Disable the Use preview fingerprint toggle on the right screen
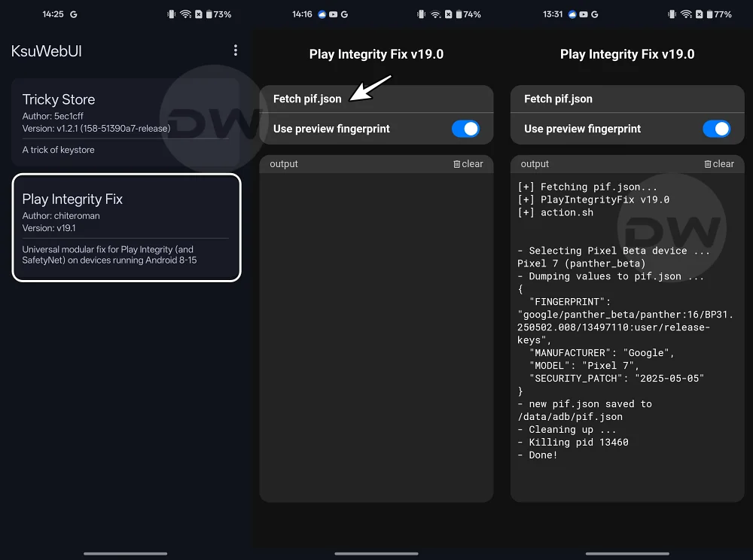753x560 pixels. pyautogui.click(x=717, y=129)
